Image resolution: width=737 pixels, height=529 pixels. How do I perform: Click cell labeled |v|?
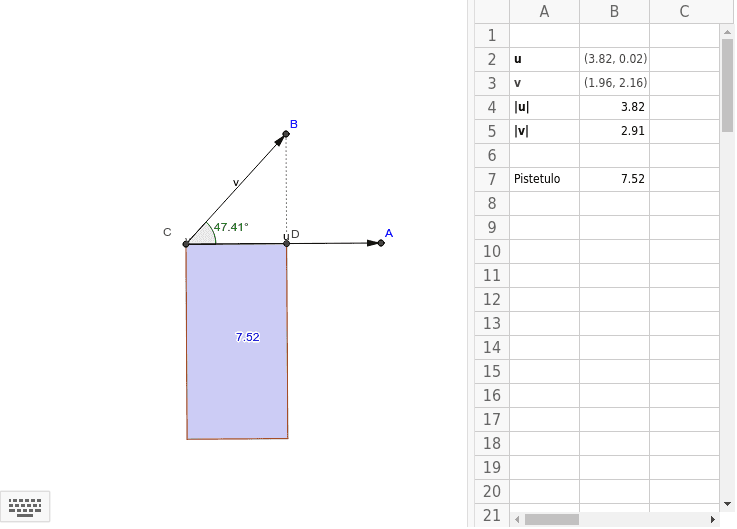click(x=544, y=131)
